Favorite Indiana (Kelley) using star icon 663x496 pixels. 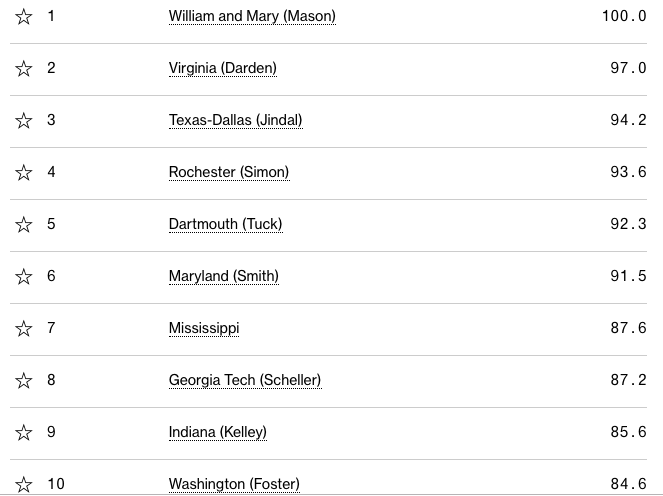24,433
